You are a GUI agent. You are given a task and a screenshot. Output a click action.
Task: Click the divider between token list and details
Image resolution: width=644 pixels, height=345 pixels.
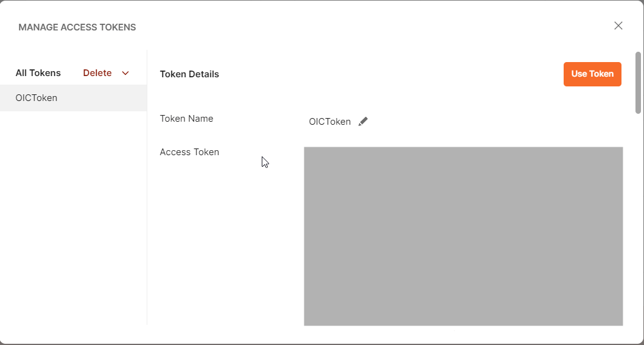click(x=147, y=213)
